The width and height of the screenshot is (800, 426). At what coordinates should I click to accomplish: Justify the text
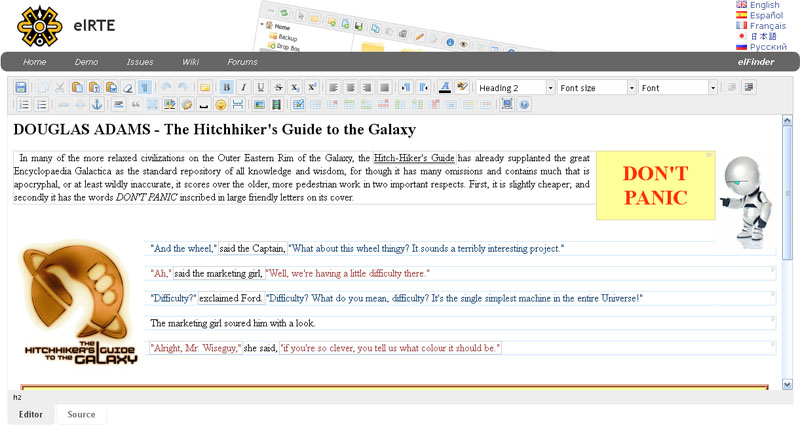pos(385,87)
